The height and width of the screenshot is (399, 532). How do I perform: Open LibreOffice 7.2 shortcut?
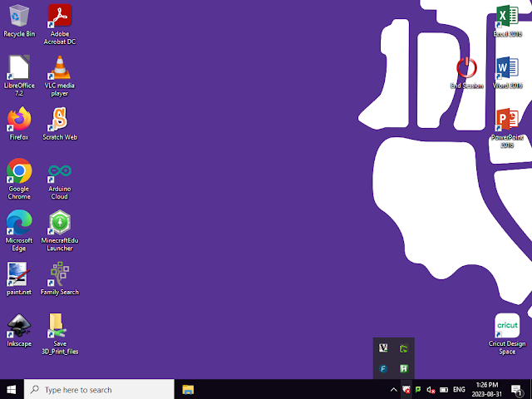[19, 76]
